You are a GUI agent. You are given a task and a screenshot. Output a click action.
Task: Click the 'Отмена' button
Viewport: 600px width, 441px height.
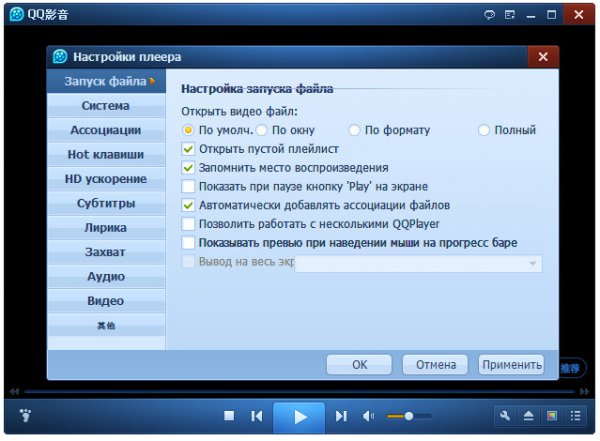tap(435, 364)
